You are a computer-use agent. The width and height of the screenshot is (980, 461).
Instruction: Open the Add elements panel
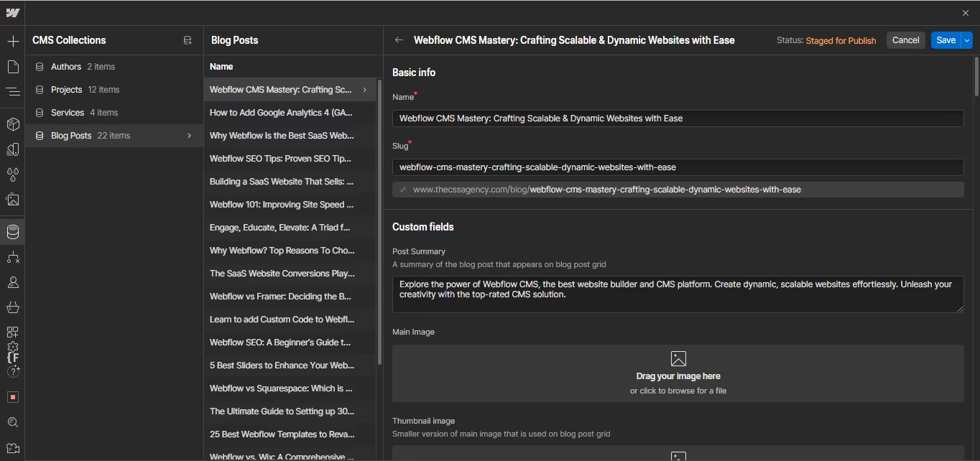13,42
